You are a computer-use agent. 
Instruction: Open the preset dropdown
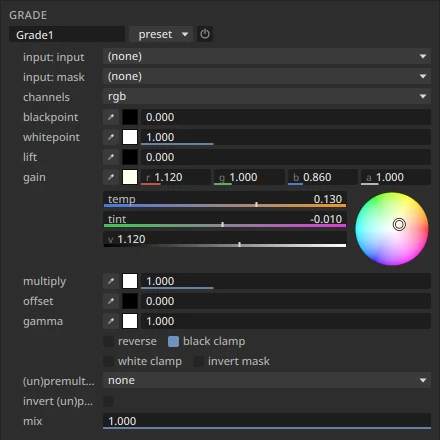point(161,34)
